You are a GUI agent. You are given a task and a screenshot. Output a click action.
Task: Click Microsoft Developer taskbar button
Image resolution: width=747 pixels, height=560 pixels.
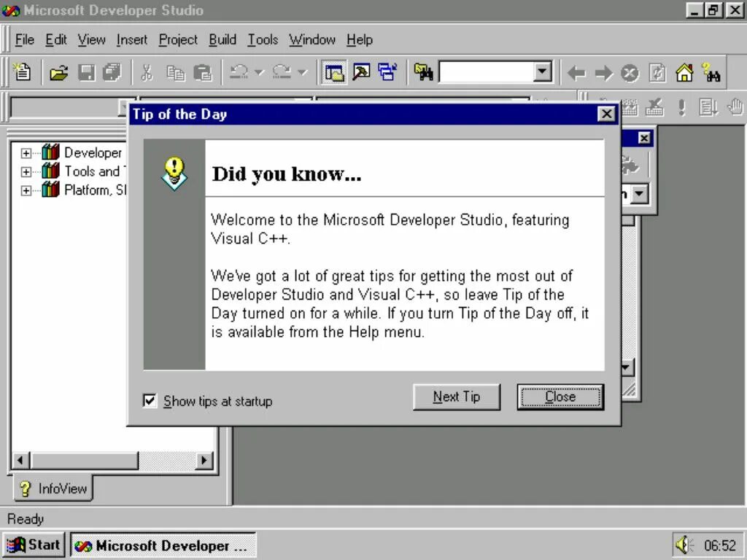[x=163, y=545]
